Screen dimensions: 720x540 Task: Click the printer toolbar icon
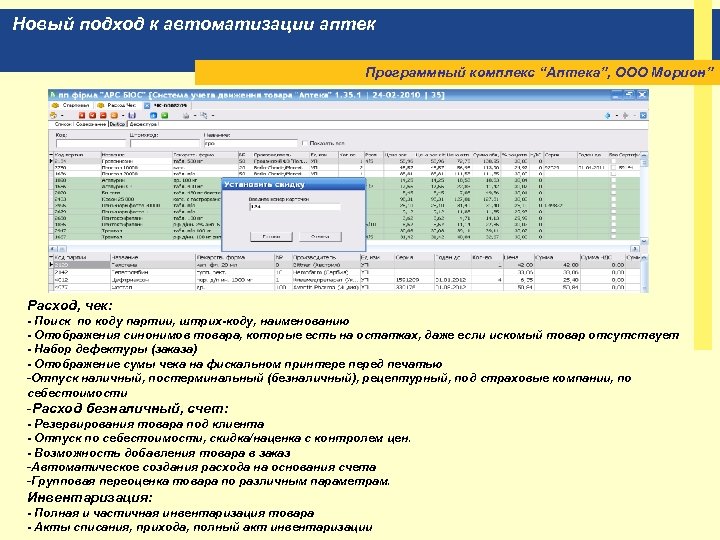tap(186, 115)
